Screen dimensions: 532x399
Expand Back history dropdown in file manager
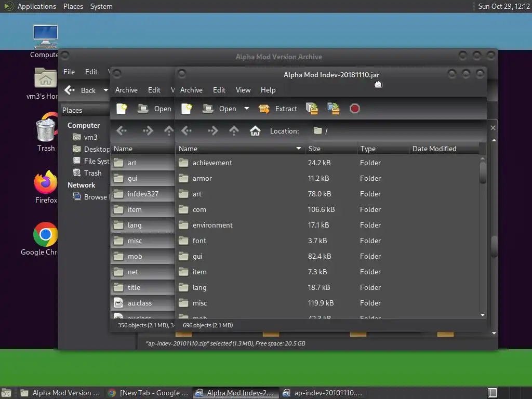pos(105,90)
